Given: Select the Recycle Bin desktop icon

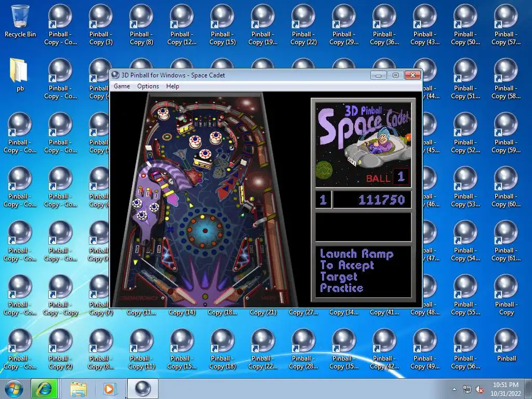Looking at the screenshot, I should pos(20,21).
